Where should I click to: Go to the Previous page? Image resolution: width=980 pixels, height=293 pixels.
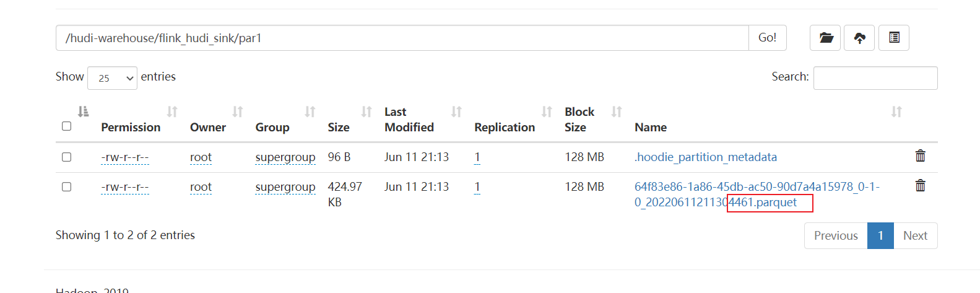point(836,235)
